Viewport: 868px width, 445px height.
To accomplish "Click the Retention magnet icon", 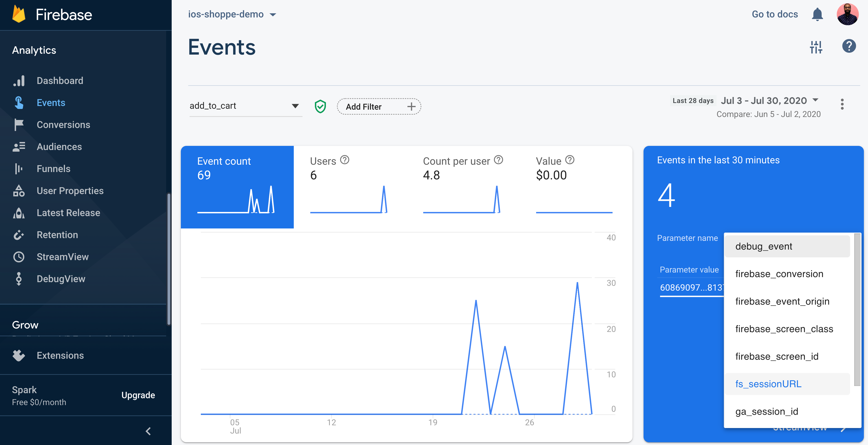I will pyautogui.click(x=19, y=235).
